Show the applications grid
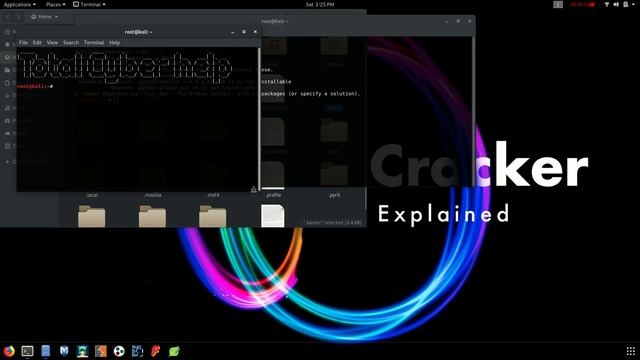The width and height of the screenshot is (640, 360). pyautogui.click(x=631, y=351)
